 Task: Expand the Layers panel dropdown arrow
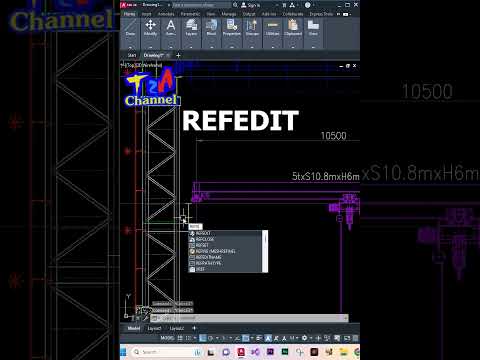[191, 47]
